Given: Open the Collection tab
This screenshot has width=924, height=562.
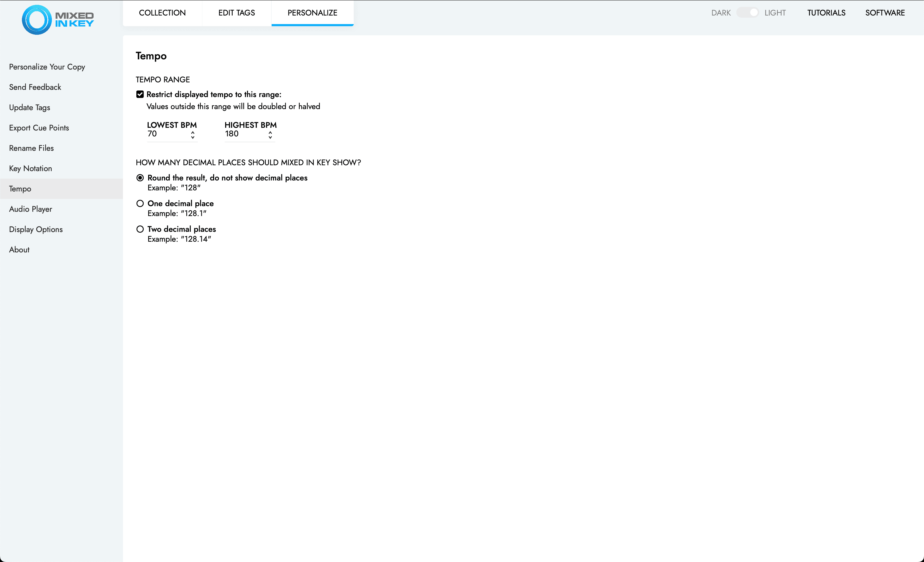Looking at the screenshot, I should tap(162, 13).
